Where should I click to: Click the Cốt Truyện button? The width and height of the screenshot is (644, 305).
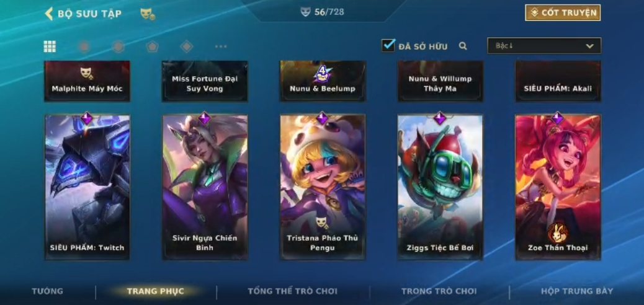(x=563, y=13)
